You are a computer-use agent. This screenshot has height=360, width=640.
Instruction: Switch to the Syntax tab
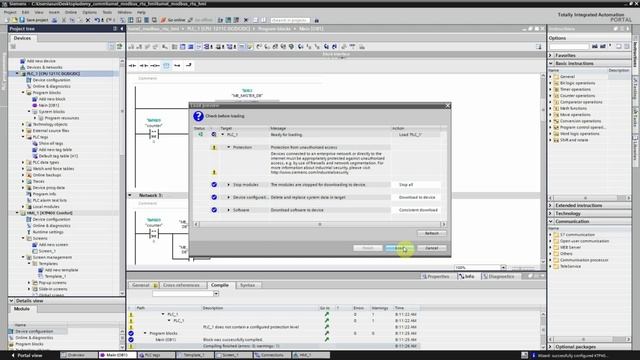(247, 285)
